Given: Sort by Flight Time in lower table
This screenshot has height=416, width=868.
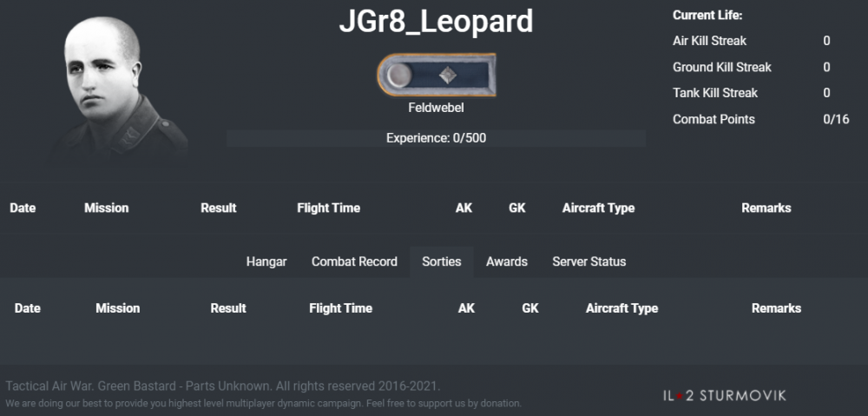Looking at the screenshot, I should [x=340, y=308].
